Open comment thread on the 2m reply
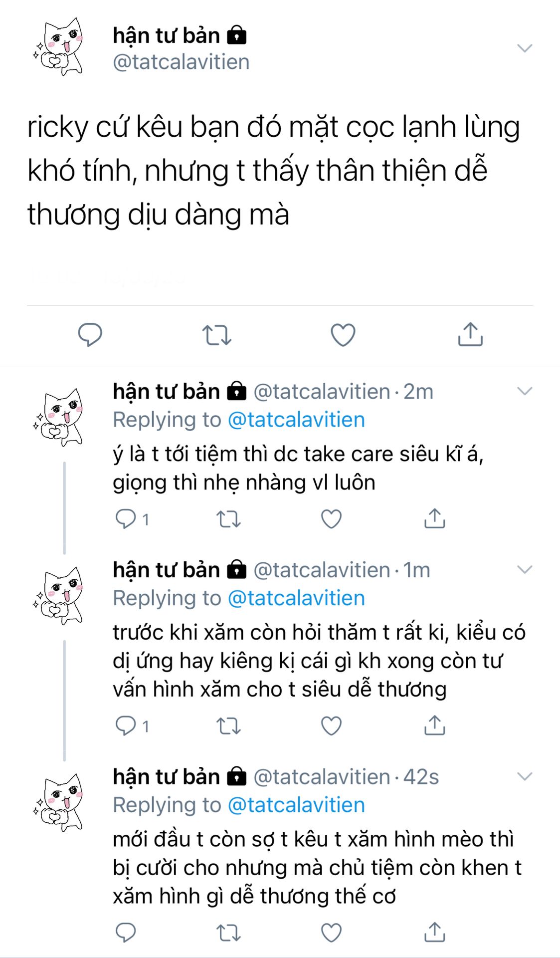This screenshot has height=958, width=560. coord(132,519)
